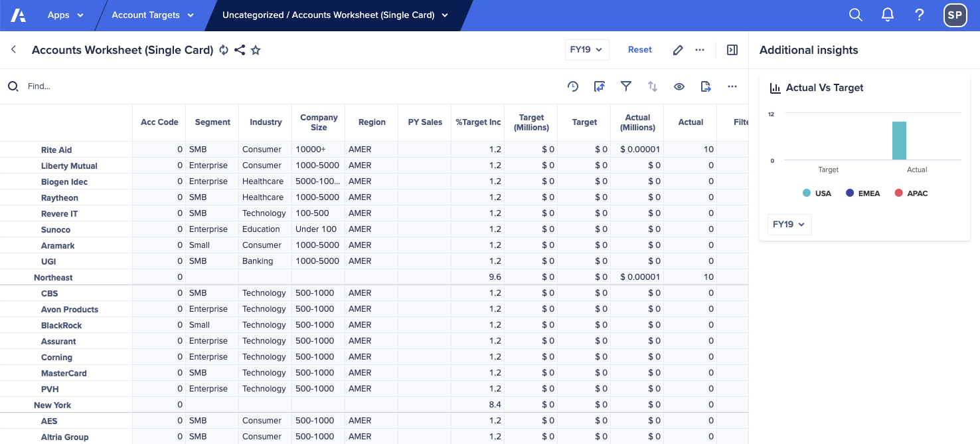Open the worksheet history (clock icon)
980x444 pixels.
coord(572,86)
